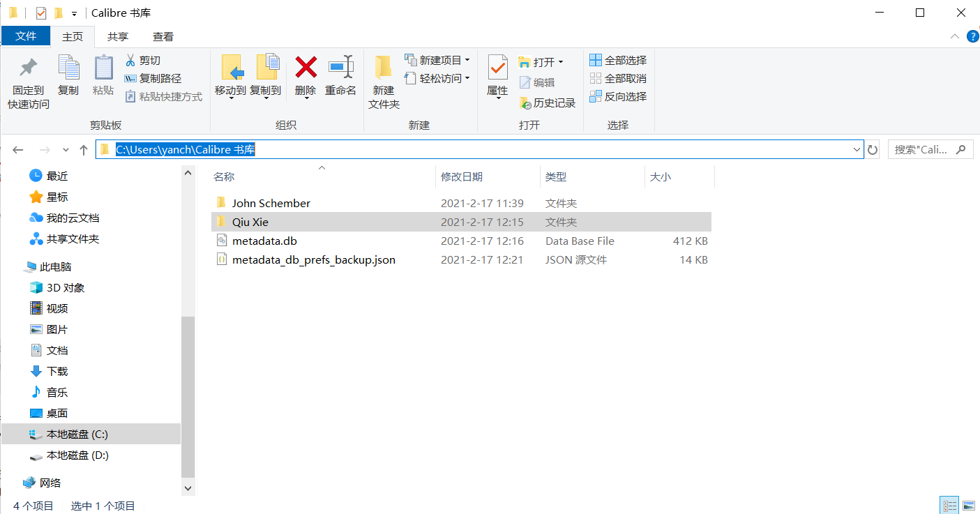Click the 历史记录 (History) icon
980x514 pixels.
point(548,102)
